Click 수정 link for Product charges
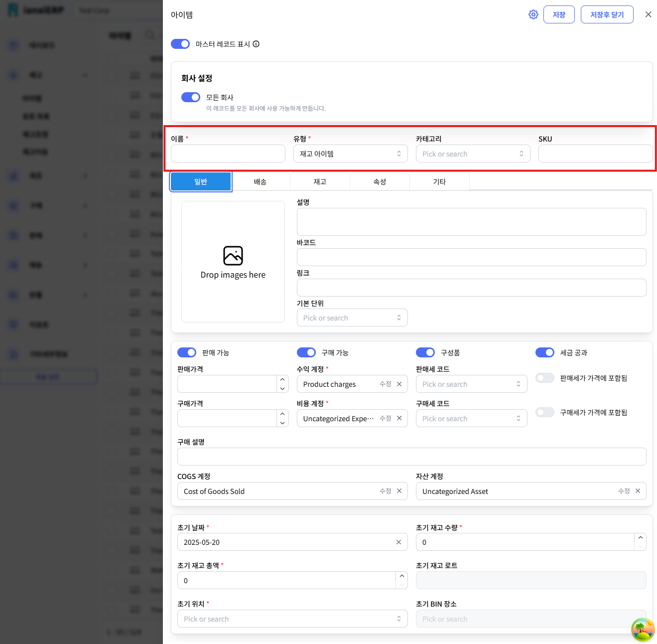Screen dimensions: 657x644 (x=386, y=384)
